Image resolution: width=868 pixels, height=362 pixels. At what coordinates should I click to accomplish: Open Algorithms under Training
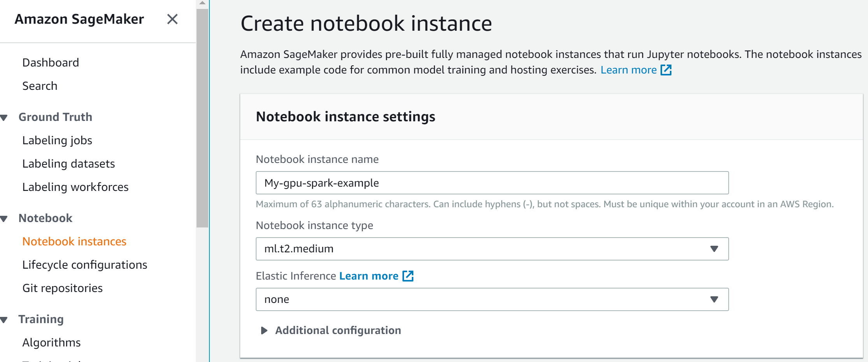coord(51,343)
